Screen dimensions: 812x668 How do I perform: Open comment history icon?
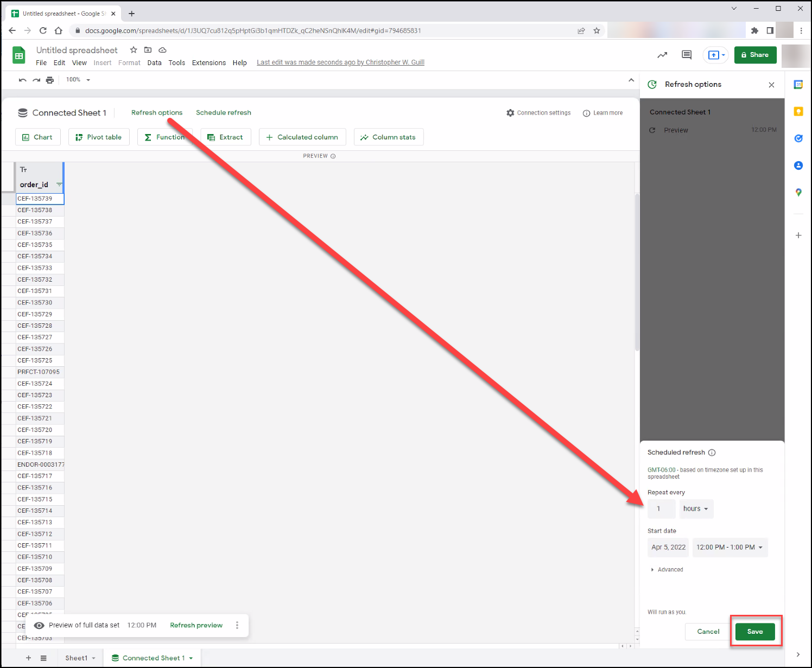(x=687, y=55)
